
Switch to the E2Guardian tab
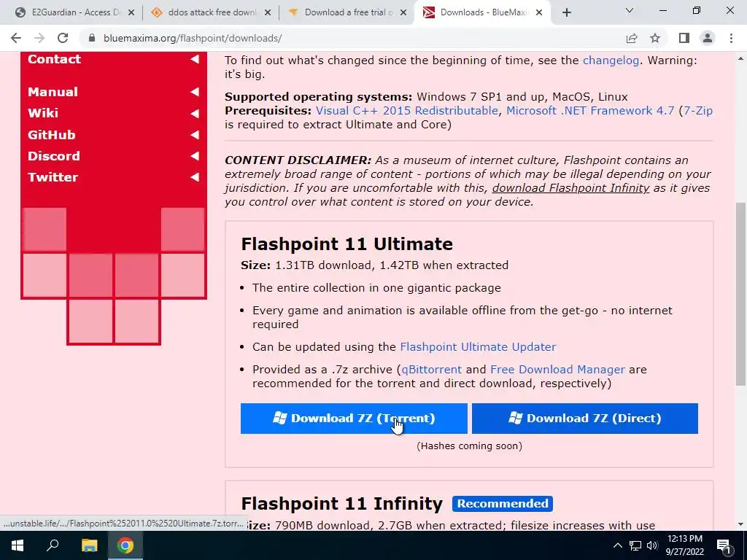(74, 13)
